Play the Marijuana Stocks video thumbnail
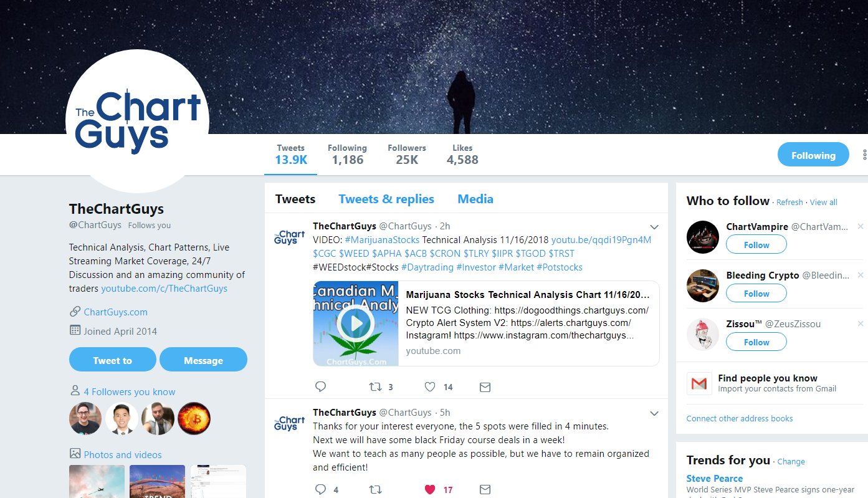This screenshot has width=868, height=498. click(355, 323)
